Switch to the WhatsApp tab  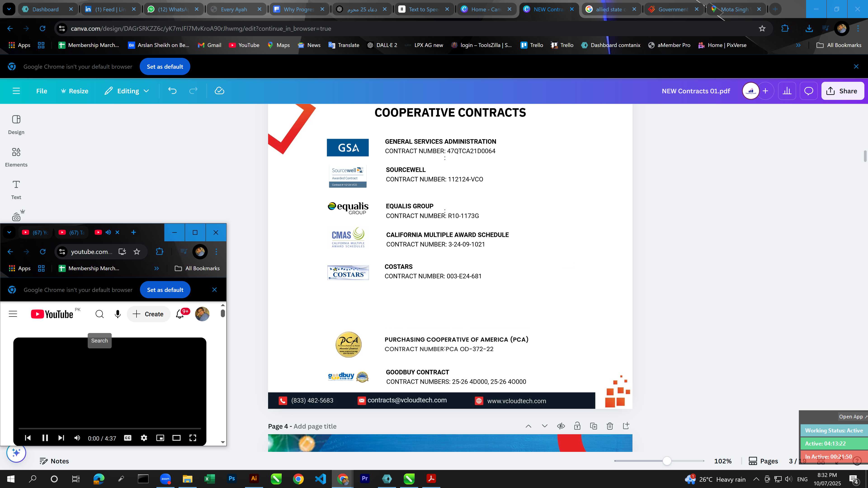pyautogui.click(x=173, y=9)
